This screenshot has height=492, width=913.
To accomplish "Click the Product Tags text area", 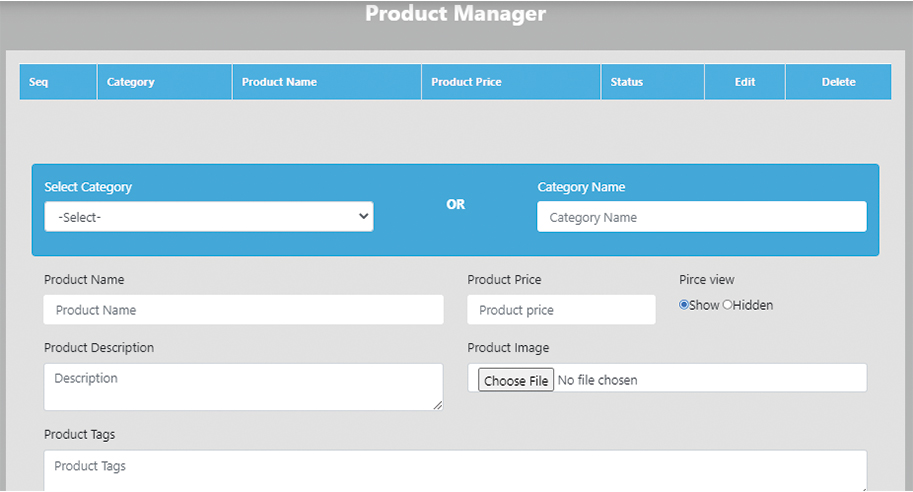I will point(455,469).
